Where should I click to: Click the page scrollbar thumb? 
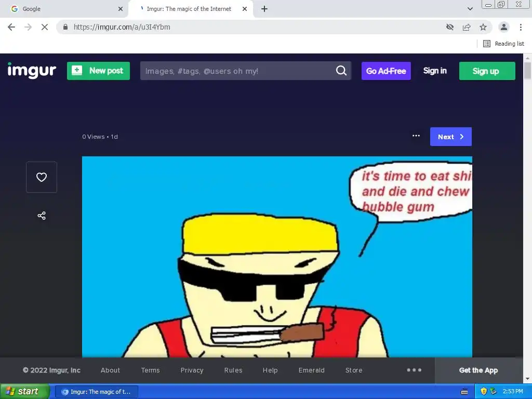point(527,71)
